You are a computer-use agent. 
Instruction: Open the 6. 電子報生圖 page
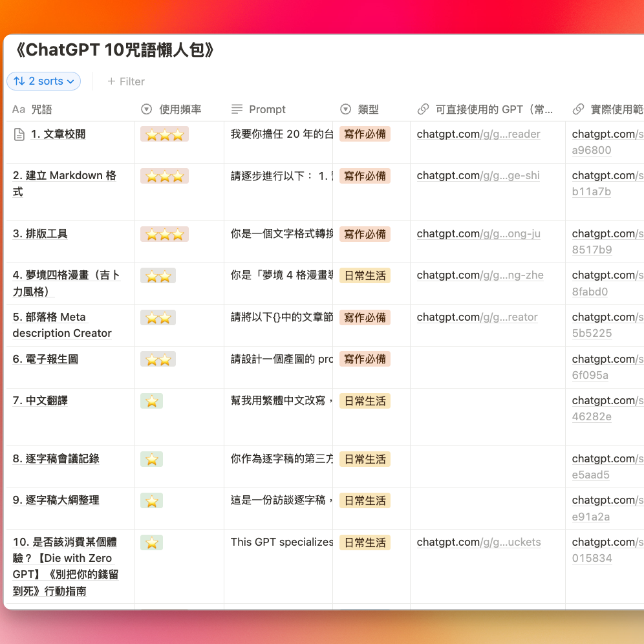(45, 359)
